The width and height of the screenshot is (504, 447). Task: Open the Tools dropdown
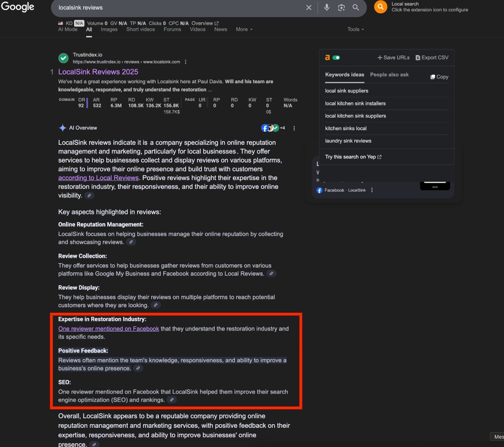point(355,29)
